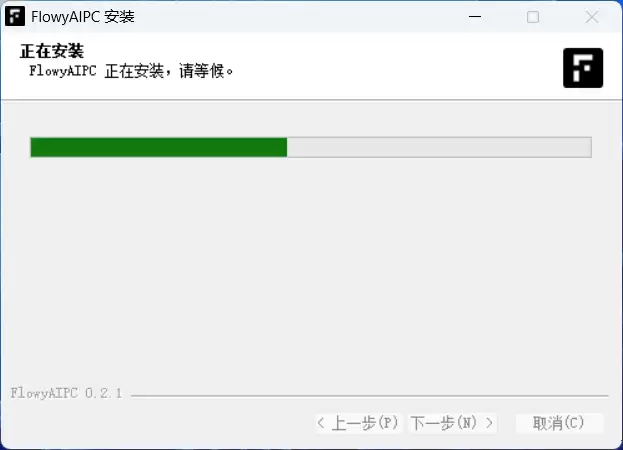Click the separator line beside version label
Image resolution: width=623 pixels, height=450 pixels.
click(x=370, y=396)
